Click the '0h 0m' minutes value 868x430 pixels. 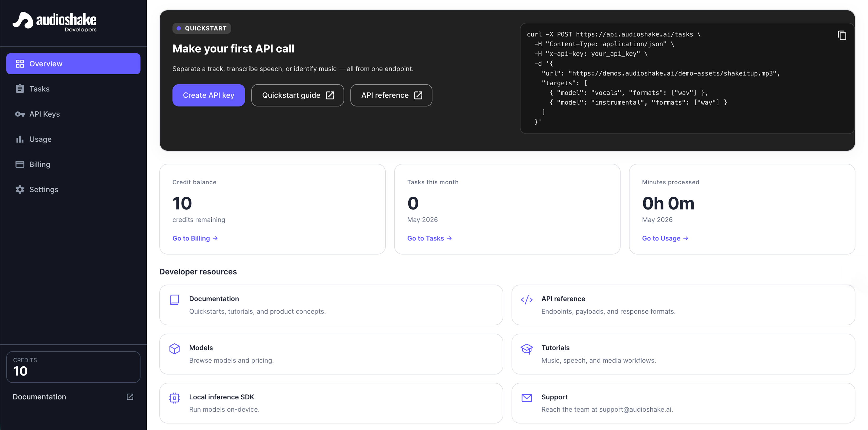pos(668,203)
